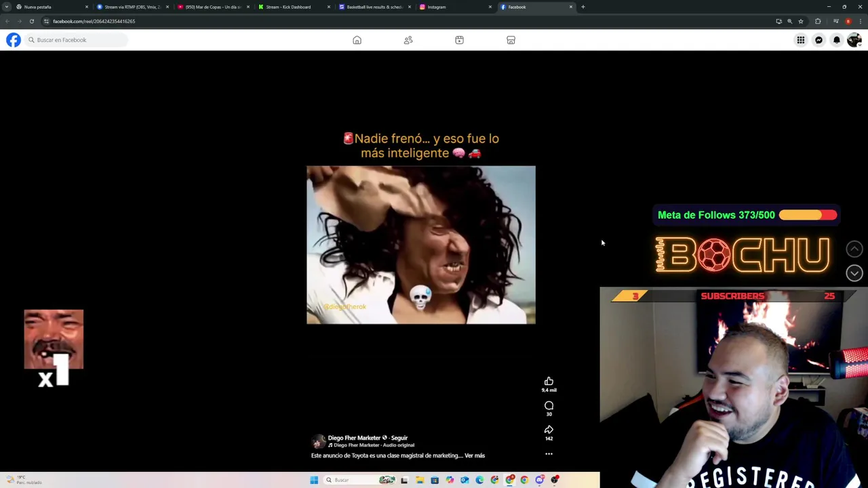Switch to Stream - Kick Dashboard tab

293,7
